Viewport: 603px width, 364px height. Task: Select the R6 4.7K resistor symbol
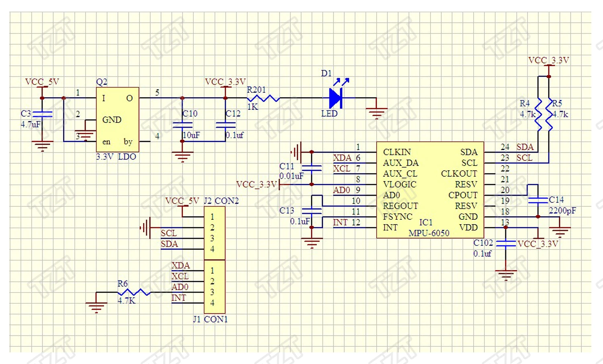tap(134, 292)
